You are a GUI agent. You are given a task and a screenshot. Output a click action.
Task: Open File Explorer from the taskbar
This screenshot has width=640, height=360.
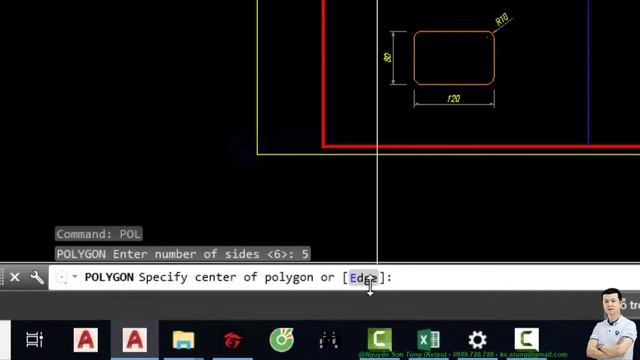(184, 340)
